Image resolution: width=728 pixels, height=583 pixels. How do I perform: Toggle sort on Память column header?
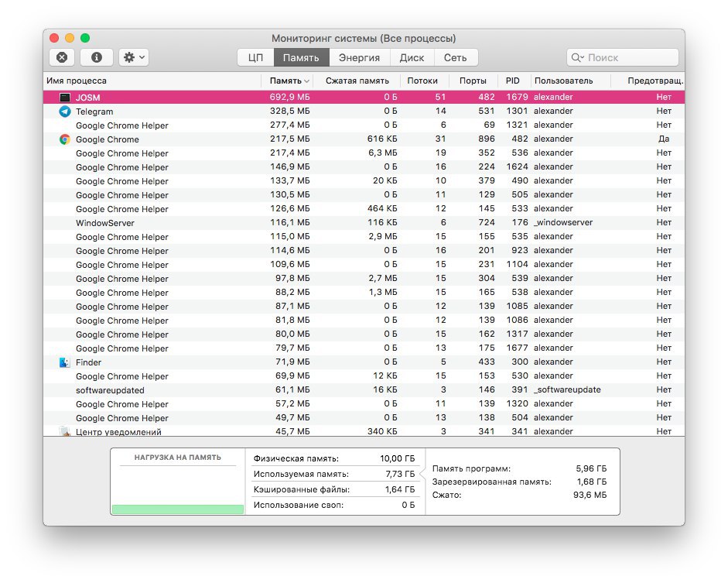[289, 81]
